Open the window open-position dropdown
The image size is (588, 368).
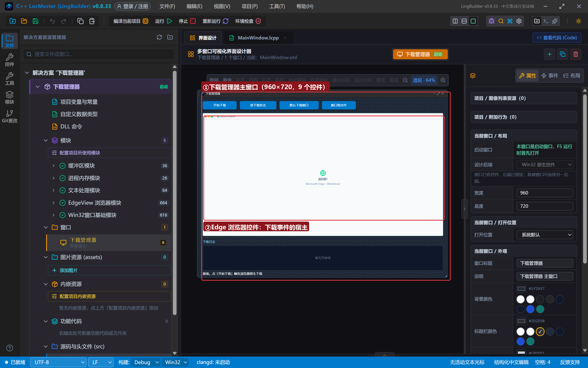(x=545, y=235)
